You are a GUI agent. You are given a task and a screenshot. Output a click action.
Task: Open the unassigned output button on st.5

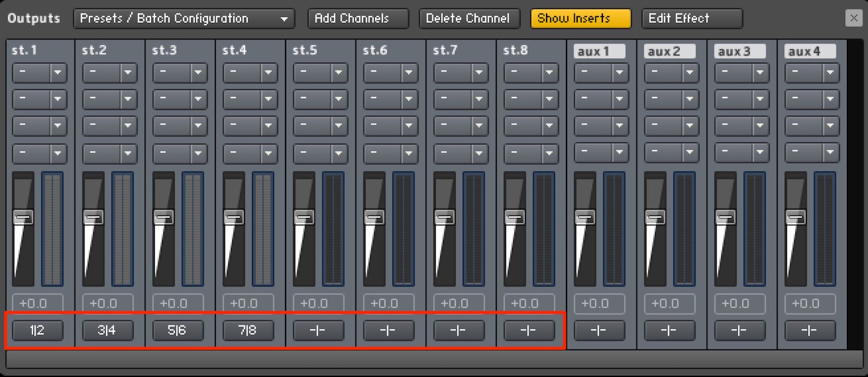coord(318,331)
